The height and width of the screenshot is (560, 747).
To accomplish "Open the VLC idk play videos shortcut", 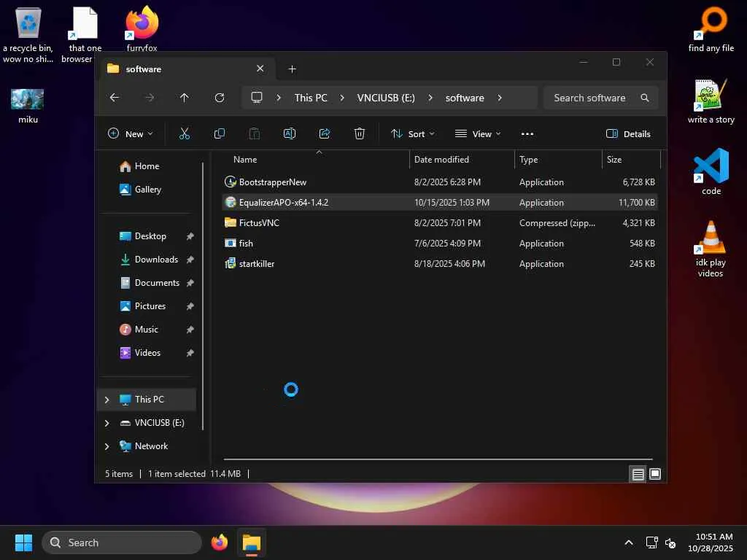I will 711,248.
